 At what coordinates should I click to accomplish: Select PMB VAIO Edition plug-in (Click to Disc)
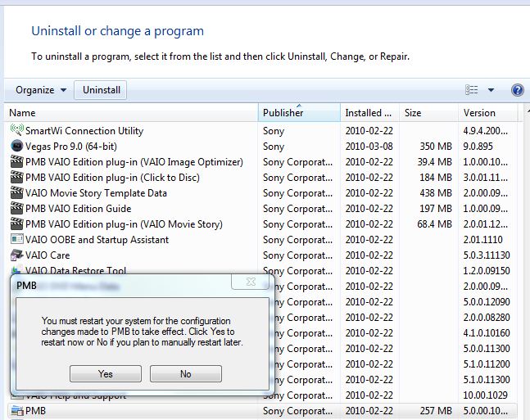(112, 178)
